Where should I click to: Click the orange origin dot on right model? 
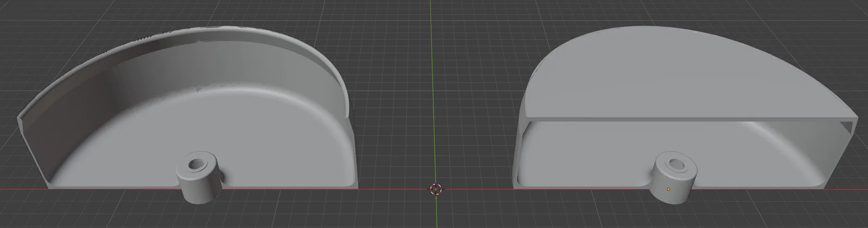tap(668, 189)
